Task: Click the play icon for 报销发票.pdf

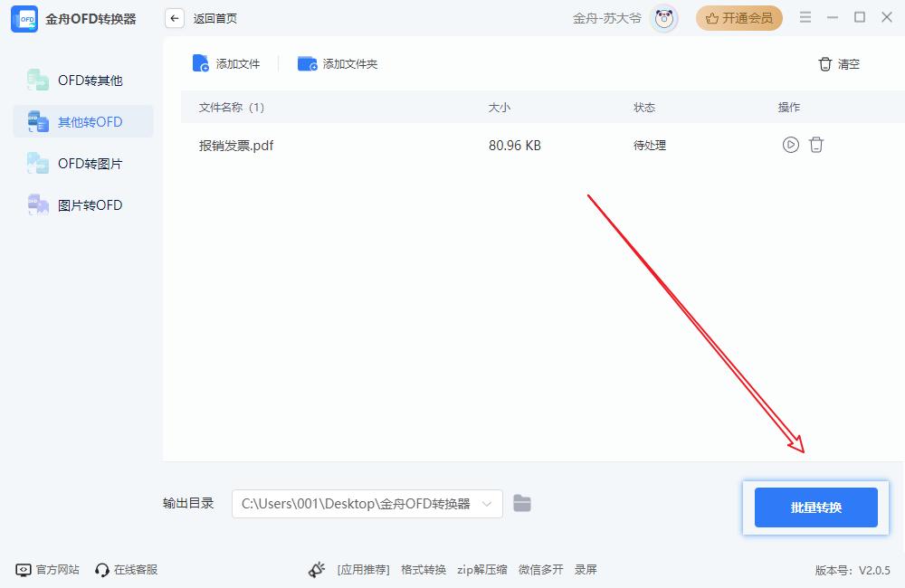Action: point(790,145)
